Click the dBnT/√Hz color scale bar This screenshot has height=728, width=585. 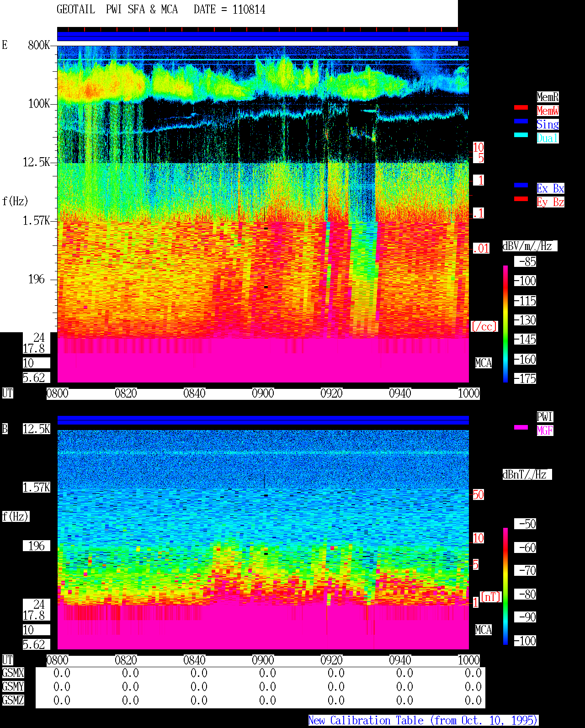tap(505, 586)
